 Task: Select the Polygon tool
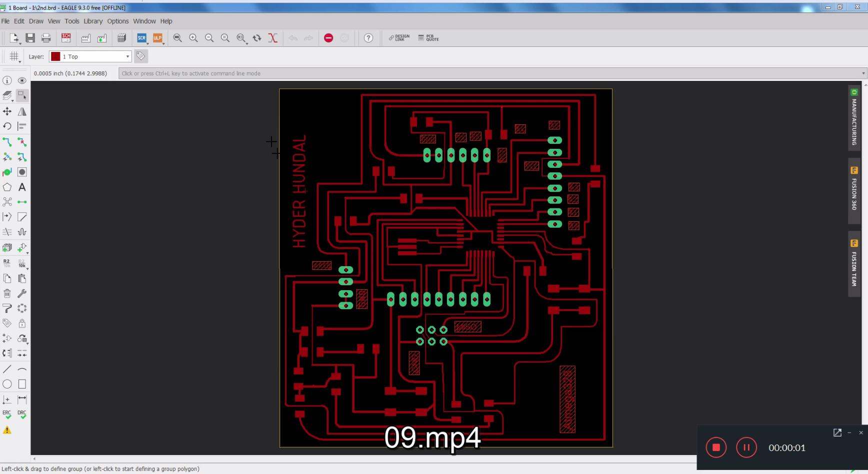click(x=7, y=187)
